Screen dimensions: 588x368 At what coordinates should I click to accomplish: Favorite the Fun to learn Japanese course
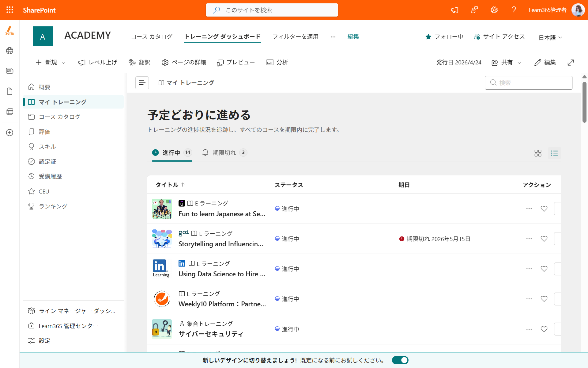pyautogui.click(x=544, y=209)
